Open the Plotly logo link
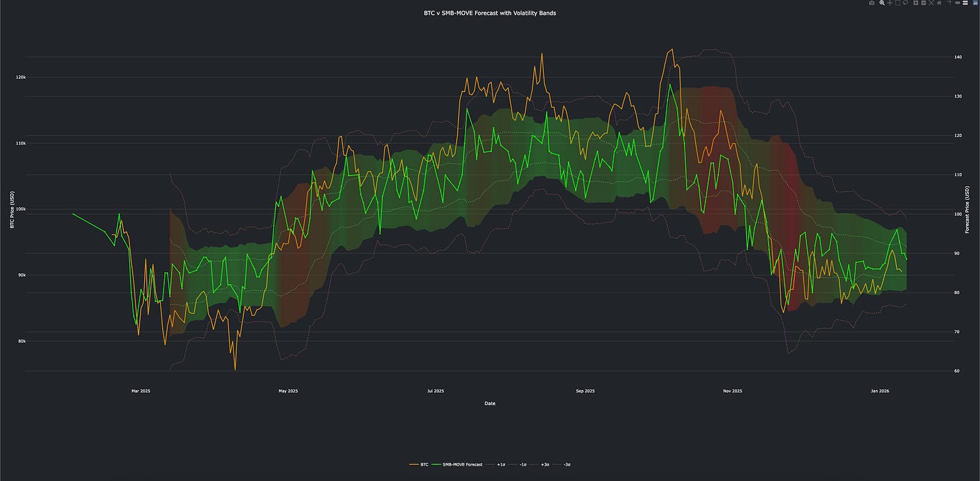980x481 pixels. (x=975, y=3)
